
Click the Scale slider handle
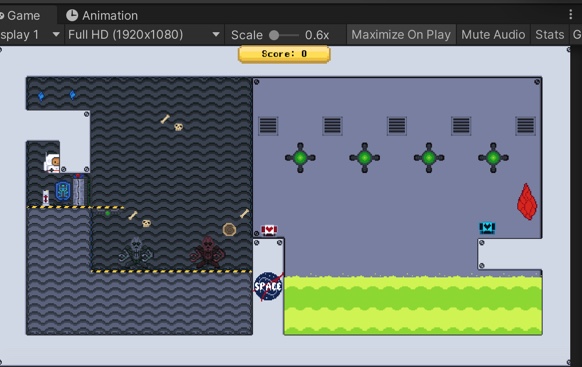pyautogui.click(x=274, y=35)
